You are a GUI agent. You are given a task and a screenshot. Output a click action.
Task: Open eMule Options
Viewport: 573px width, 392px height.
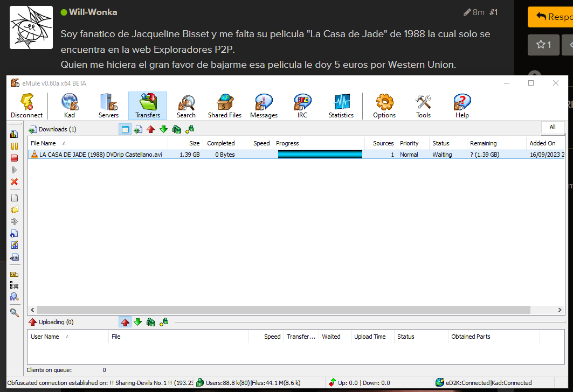coord(384,106)
